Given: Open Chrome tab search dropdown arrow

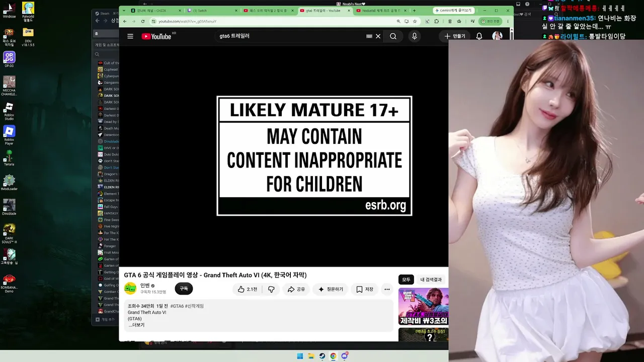Looking at the screenshot, I should tap(123, 10).
